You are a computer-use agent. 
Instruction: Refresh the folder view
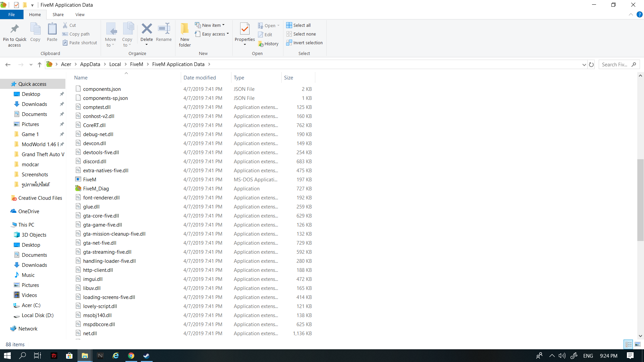coord(591,64)
